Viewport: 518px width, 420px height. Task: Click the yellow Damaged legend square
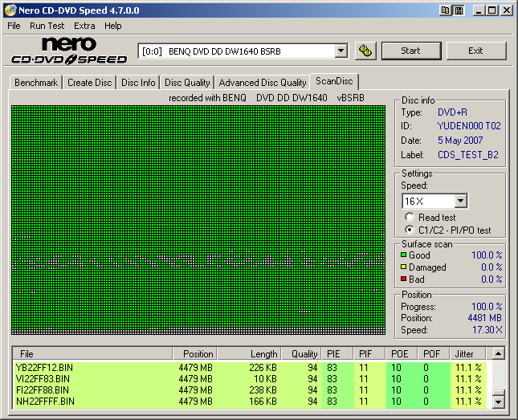[404, 267]
